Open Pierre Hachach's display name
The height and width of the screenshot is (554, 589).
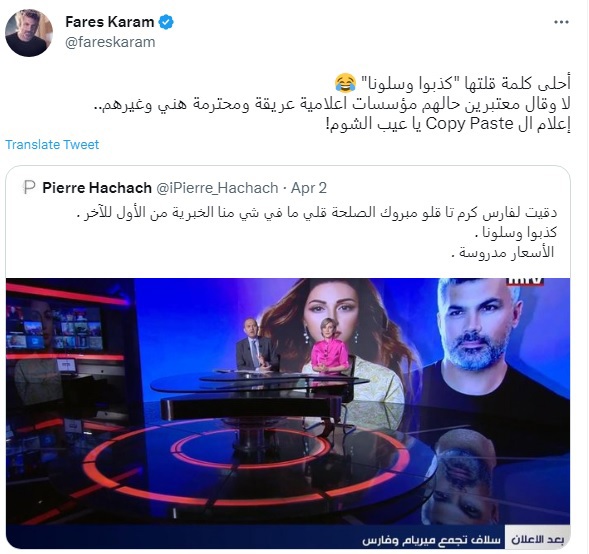point(97,187)
